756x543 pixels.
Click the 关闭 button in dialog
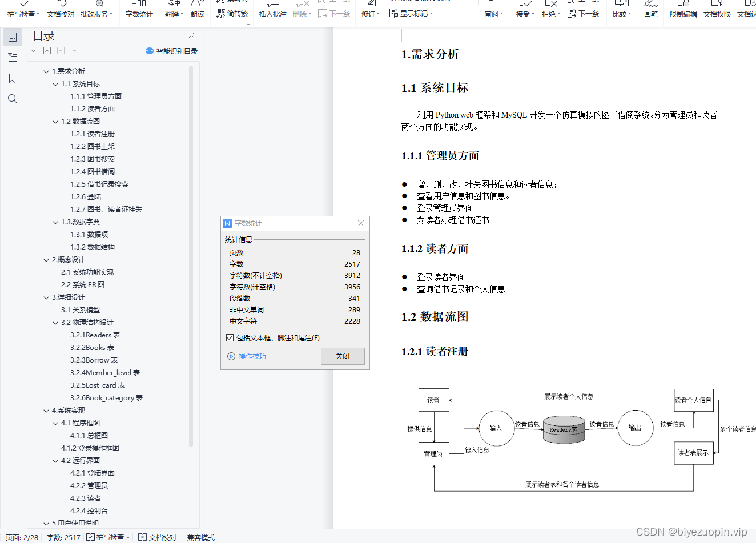(x=343, y=356)
